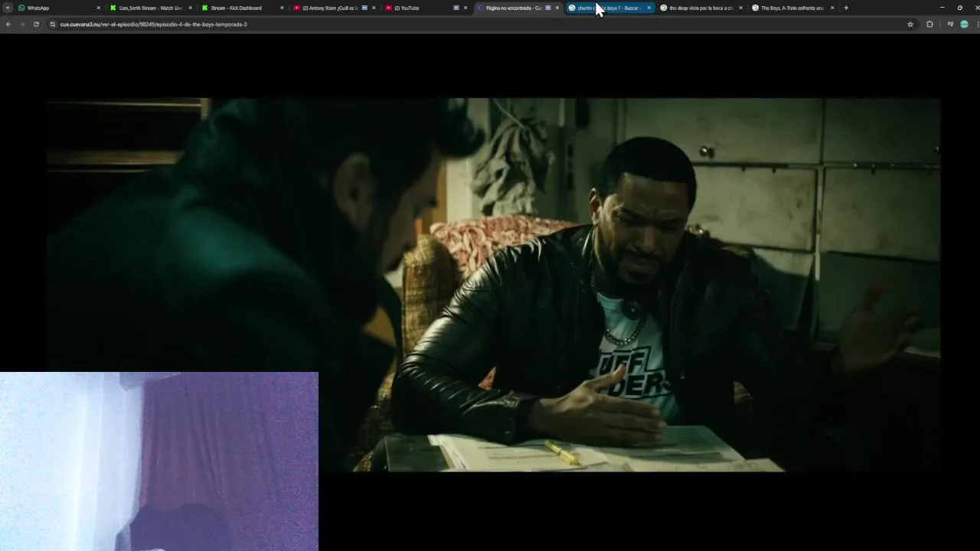980x551 pixels.
Task: Click the picture-in-picture icon on Antony Starr tab
Action: (364, 8)
